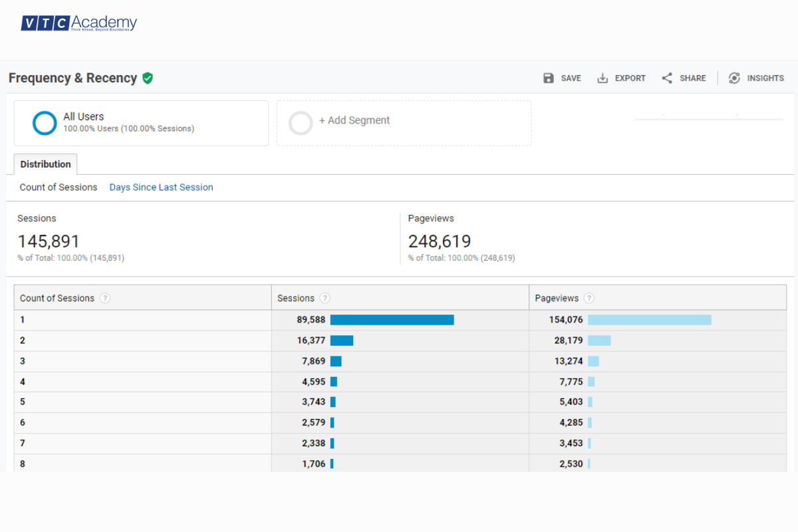The image size is (798, 532).
Task: Click the empty Add Segment circle
Action: pos(301,123)
